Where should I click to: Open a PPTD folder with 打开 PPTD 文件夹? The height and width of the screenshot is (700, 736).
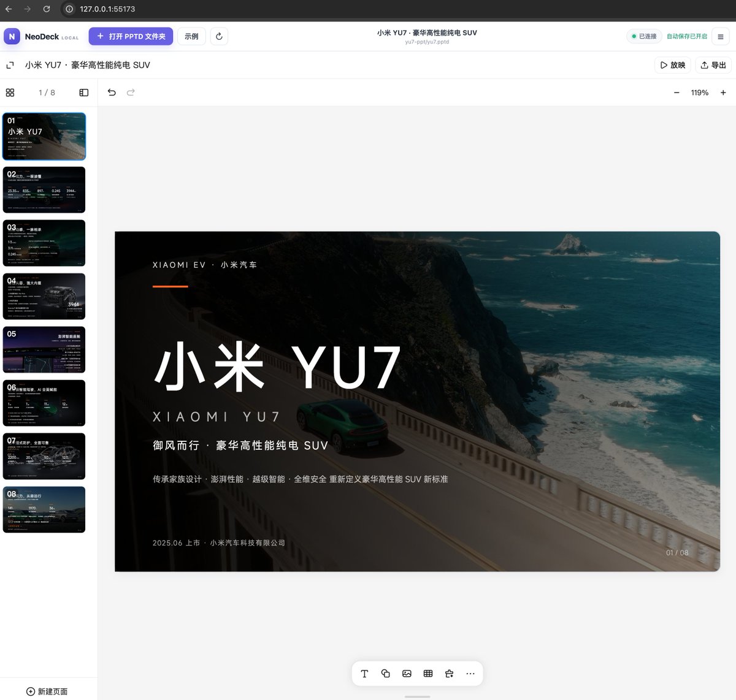pos(131,36)
